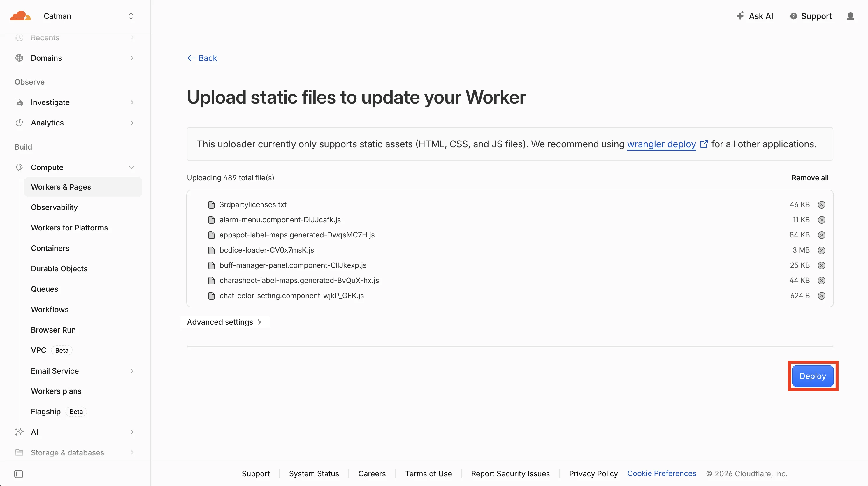
Task: Click the Ask AI button
Action: pyautogui.click(x=755, y=16)
